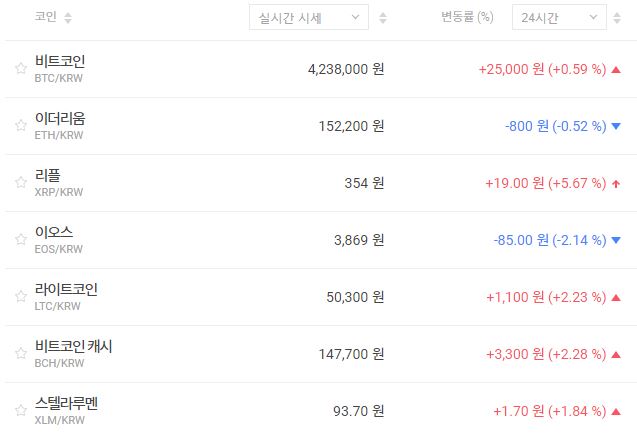Click Ethereum's blue down-triangle indicator
Screen dimensions: 637x437
tap(616, 127)
